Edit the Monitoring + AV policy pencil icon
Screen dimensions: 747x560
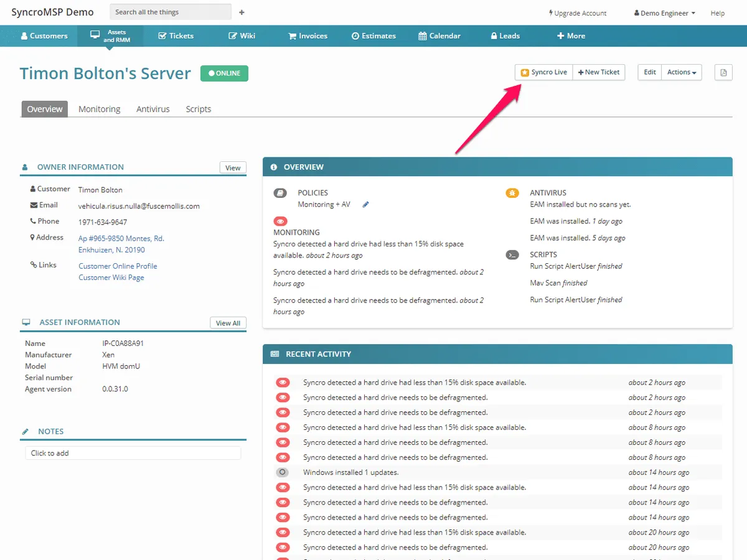point(366,205)
